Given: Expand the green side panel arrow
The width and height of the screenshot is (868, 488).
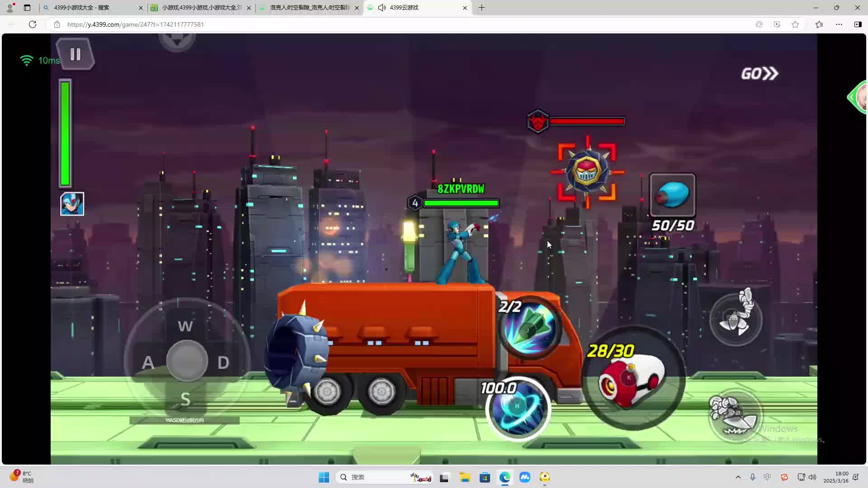Looking at the screenshot, I should [852, 97].
